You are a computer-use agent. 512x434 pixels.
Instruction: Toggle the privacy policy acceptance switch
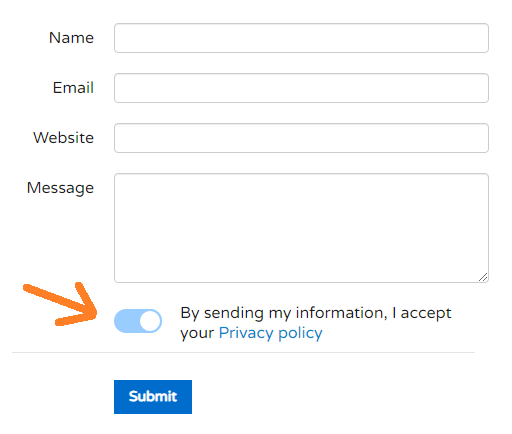click(x=138, y=321)
